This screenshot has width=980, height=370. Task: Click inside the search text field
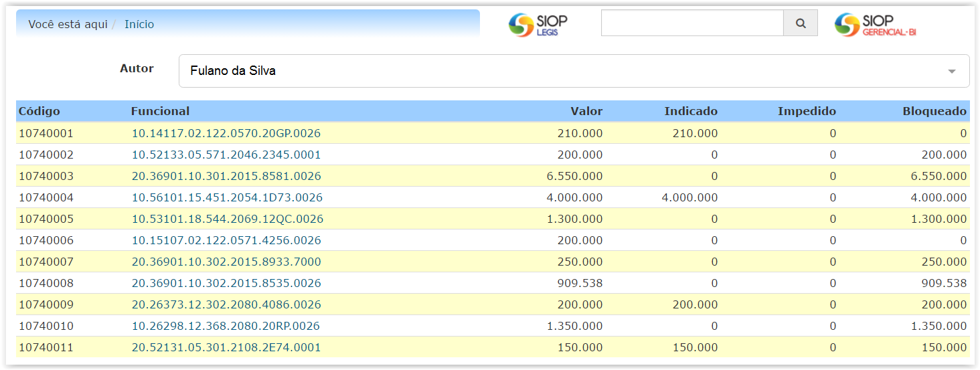pyautogui.click(x=691, y=23)
